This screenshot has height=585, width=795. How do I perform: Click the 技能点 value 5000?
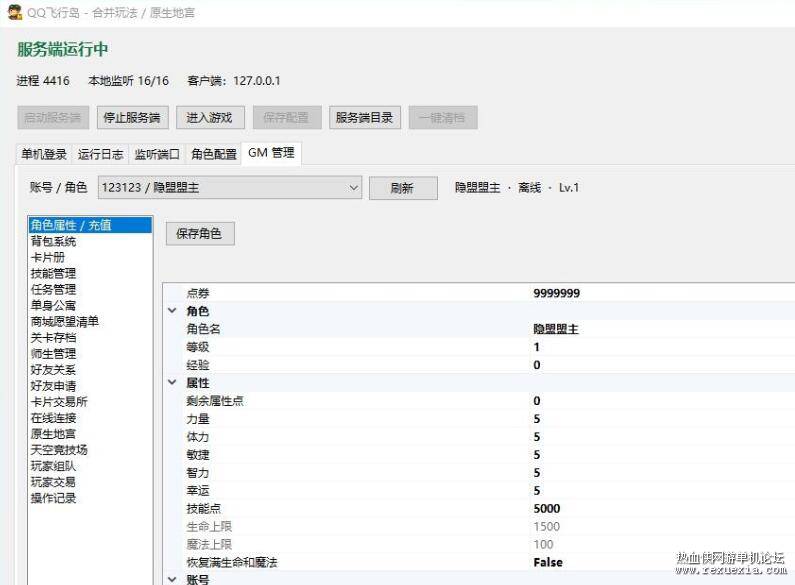[x=547, y=508]
